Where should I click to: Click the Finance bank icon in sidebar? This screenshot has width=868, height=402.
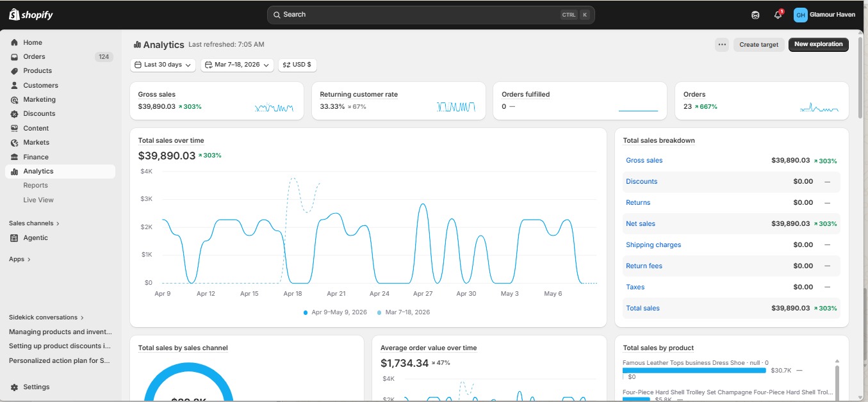pos(14,157)
